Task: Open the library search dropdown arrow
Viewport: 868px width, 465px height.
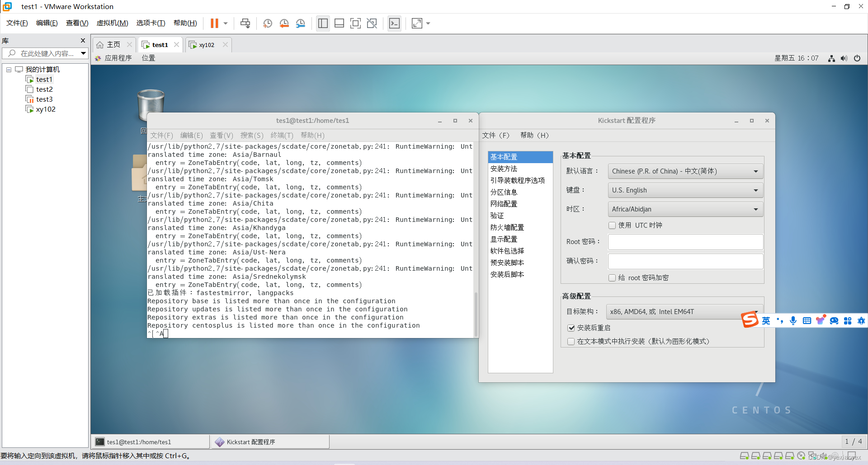Action: 83,53
